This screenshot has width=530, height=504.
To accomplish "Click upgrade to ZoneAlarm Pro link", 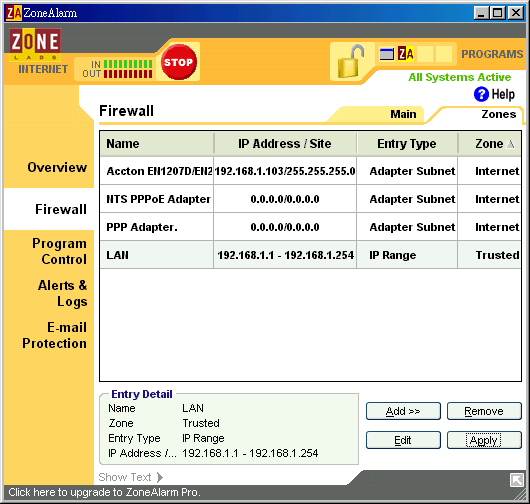I will (104, 492).
